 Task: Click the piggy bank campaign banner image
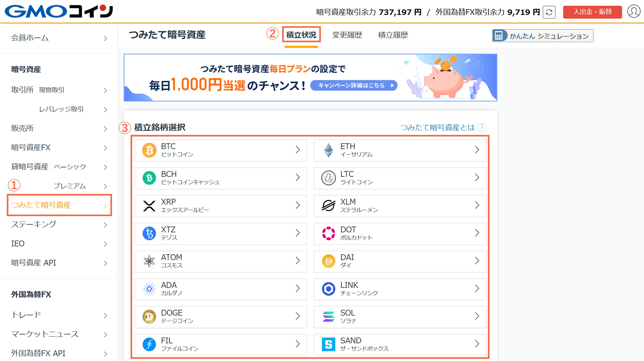(x=310, y=78)
